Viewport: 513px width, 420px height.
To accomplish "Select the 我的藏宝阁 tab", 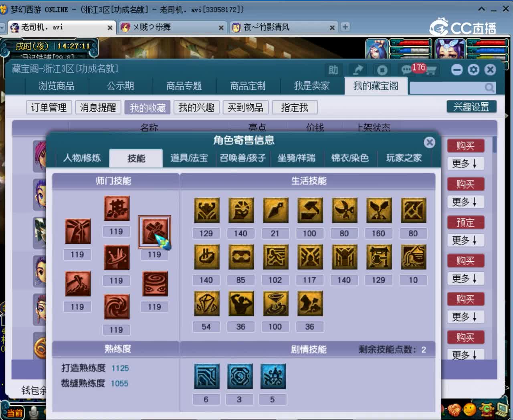I will [376, 86].
